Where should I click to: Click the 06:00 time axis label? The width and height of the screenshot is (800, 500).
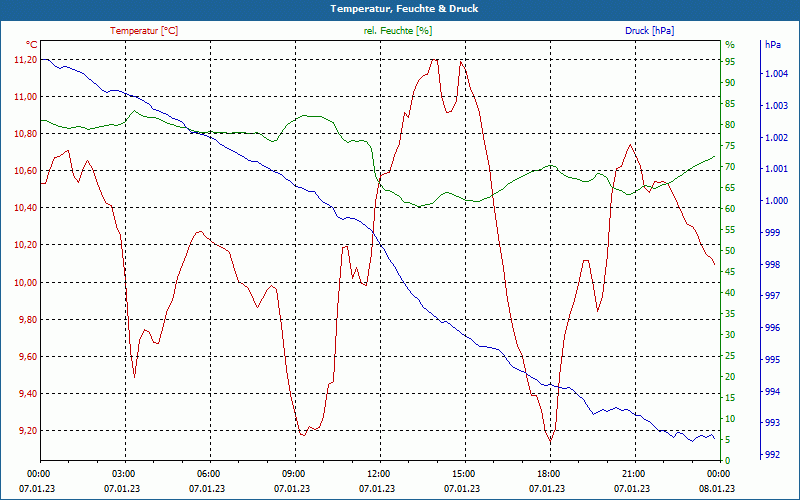click(210, 473)
